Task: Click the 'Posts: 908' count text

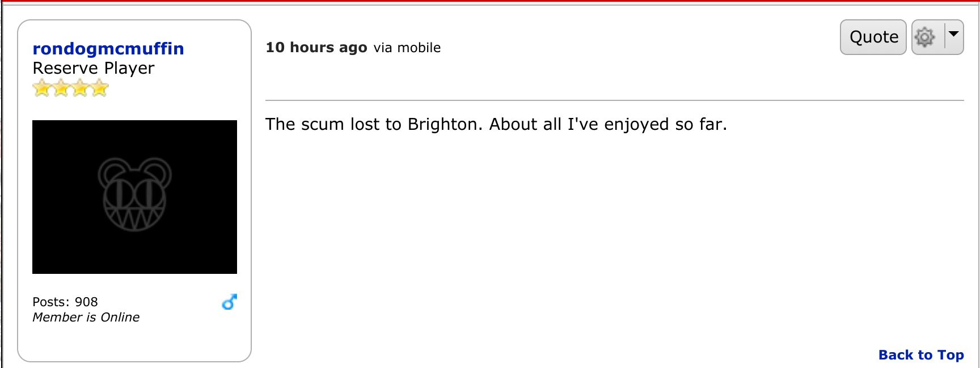Action: (65, 302)
